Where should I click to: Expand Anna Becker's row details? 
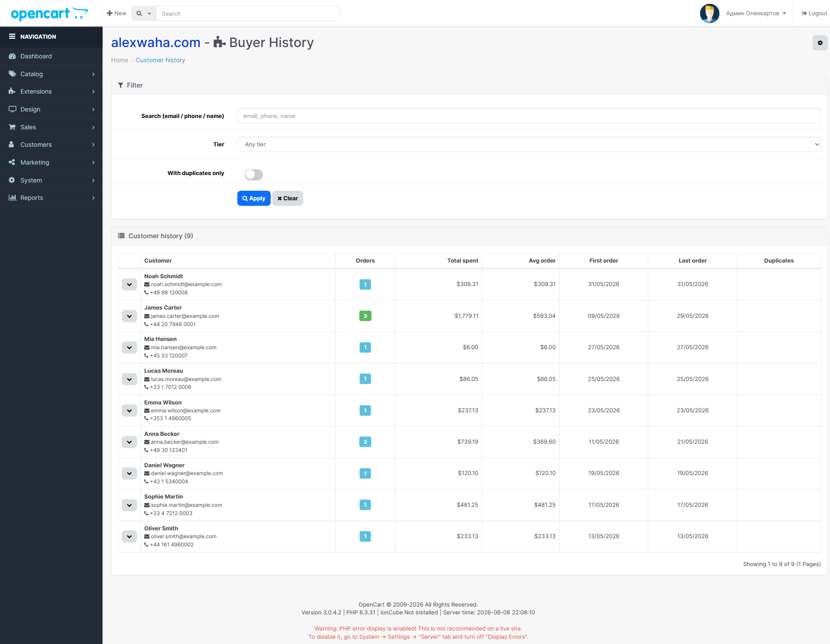click(x=129, y=442)
